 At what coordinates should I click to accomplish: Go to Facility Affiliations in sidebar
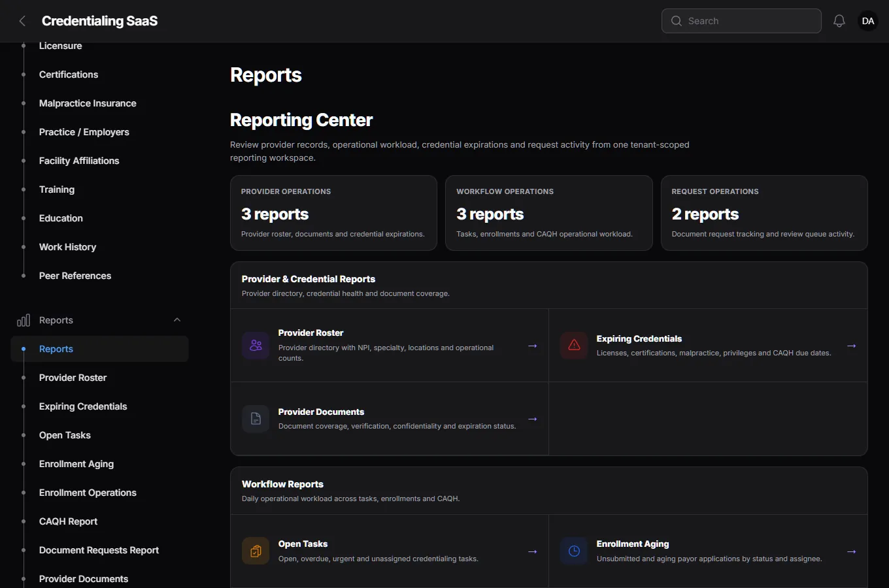79,161
